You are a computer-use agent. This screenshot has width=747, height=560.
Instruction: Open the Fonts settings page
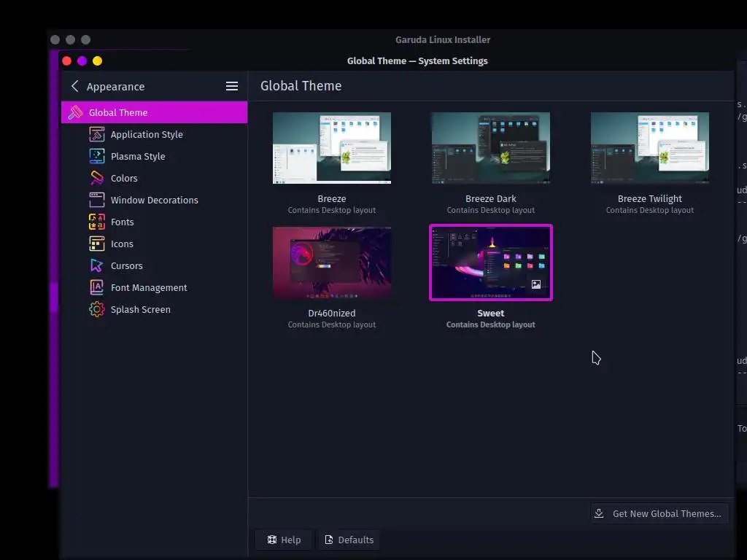tap(155, 222)
